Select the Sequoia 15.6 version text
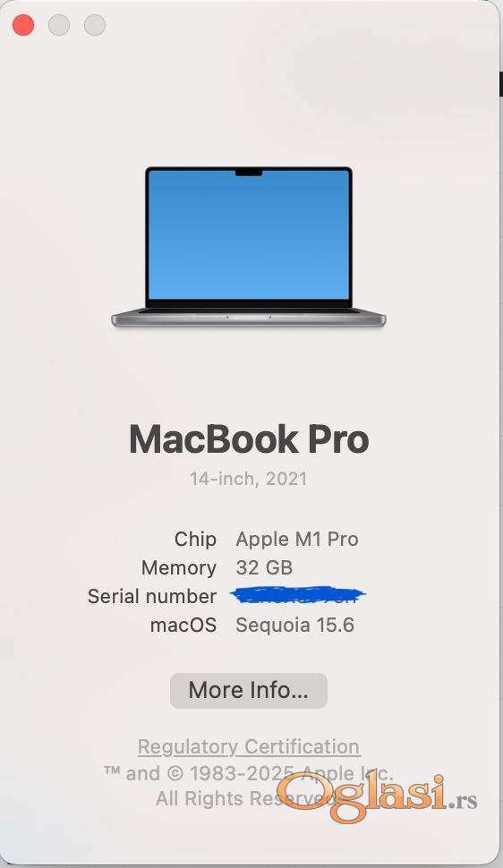Viewport: 503px width, 868px height. click(294, 625)
